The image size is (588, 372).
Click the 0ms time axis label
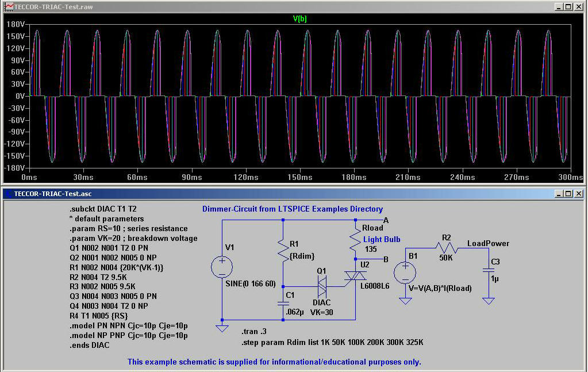(29, 177)
